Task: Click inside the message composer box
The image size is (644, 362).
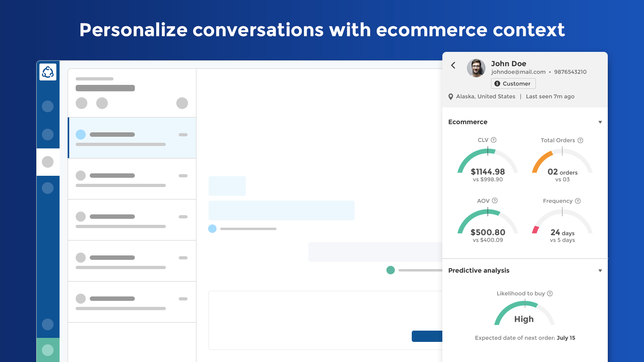Action: click(325, 320)
